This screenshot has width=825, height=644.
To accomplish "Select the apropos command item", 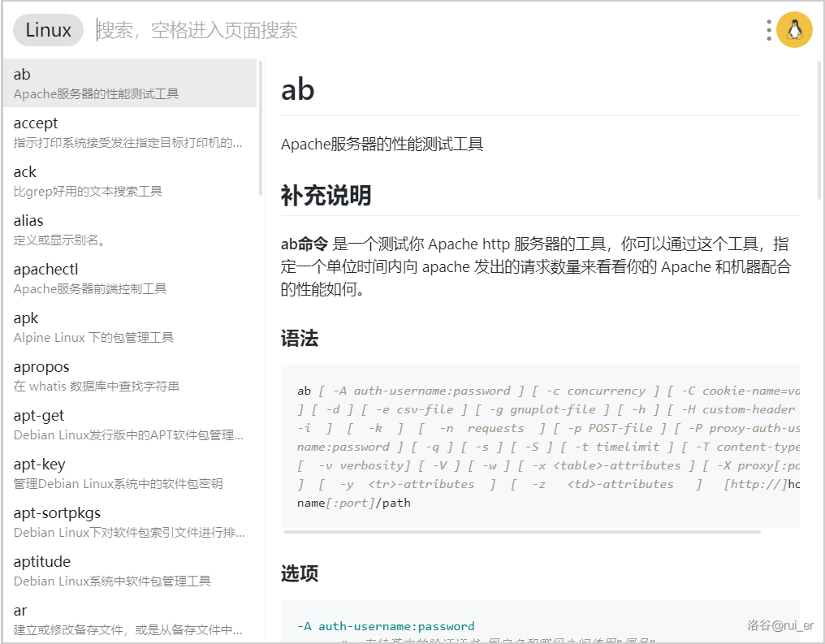I will click(x=130, y=375).
